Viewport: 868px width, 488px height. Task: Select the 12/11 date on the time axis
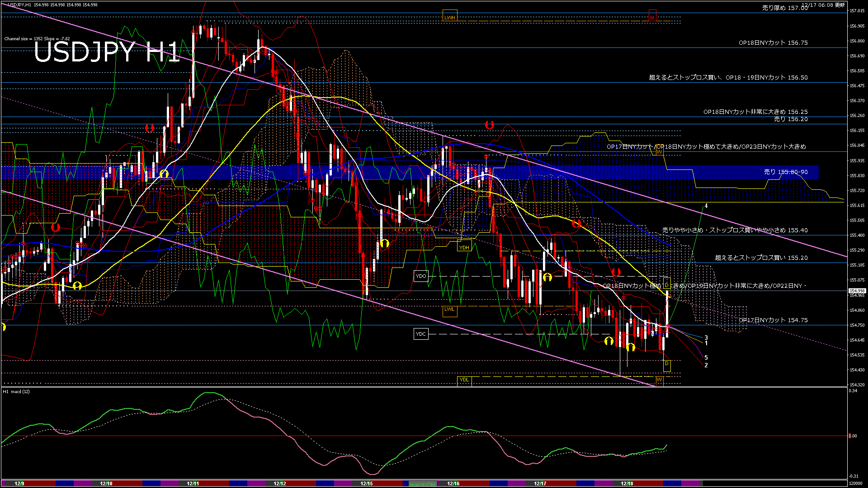pos(193,483)
